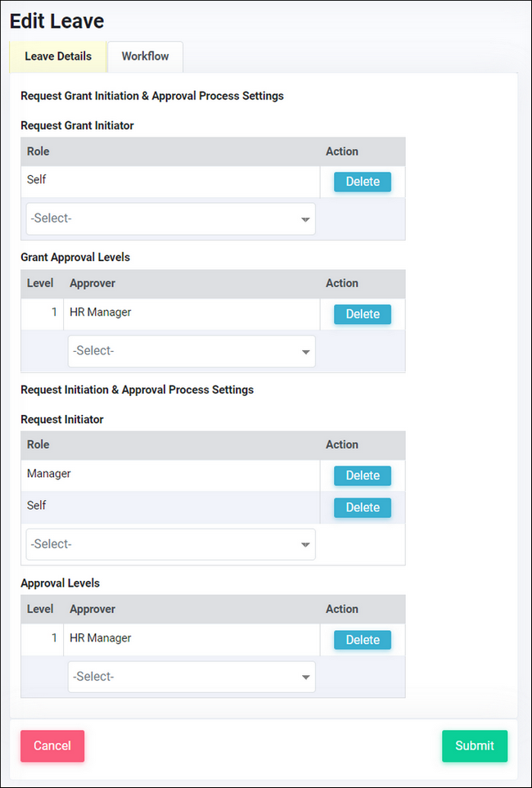Select the Self row in Request Initiator table
532x788 pixels.
(37, 506)
